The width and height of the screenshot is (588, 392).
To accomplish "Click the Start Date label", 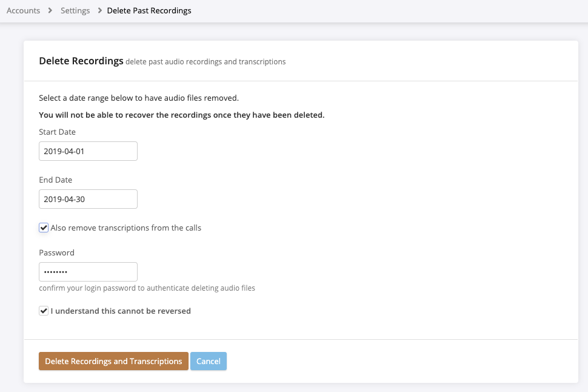I will [x=57, y=132].
